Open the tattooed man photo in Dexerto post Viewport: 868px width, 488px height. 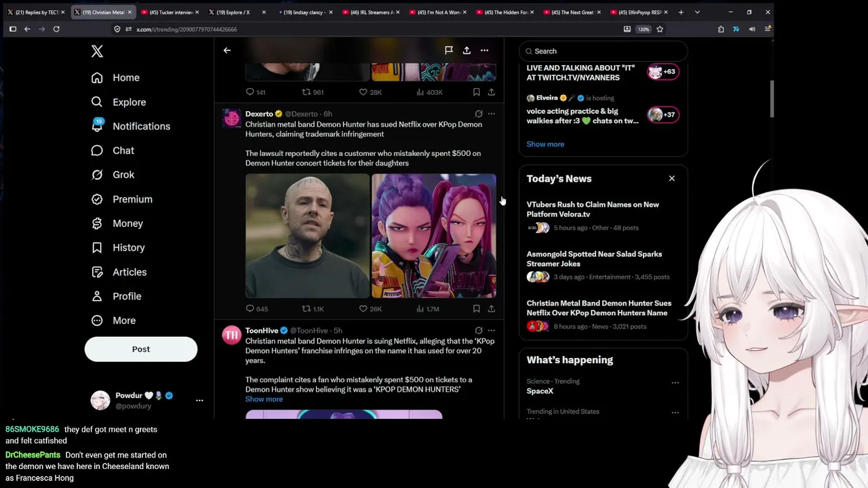tap(307, 236)
